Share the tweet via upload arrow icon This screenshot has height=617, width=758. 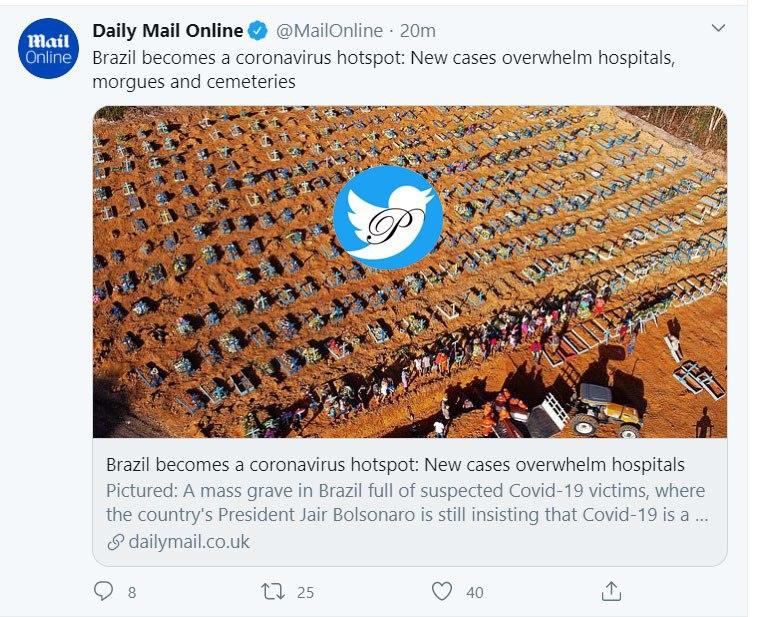[611, 591]
